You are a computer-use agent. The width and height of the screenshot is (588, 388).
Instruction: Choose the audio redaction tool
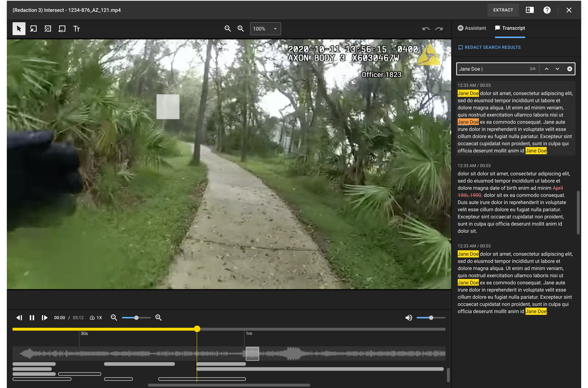coord(62,29)
